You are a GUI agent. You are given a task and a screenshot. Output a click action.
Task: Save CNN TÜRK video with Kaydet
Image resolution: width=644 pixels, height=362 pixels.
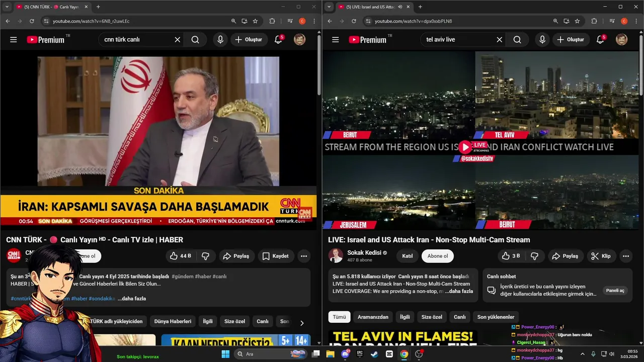point(276,256)
